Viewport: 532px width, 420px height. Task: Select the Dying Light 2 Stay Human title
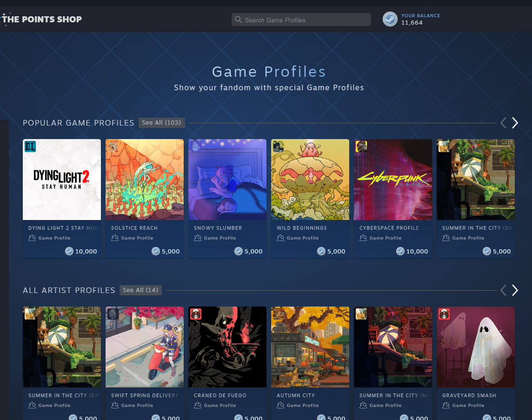coord(64,228)
